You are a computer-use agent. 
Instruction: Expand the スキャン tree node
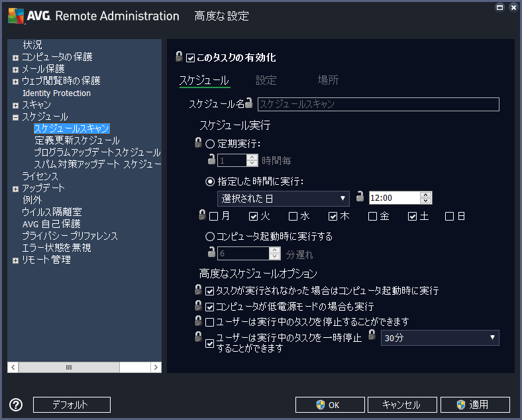(15, 105)
